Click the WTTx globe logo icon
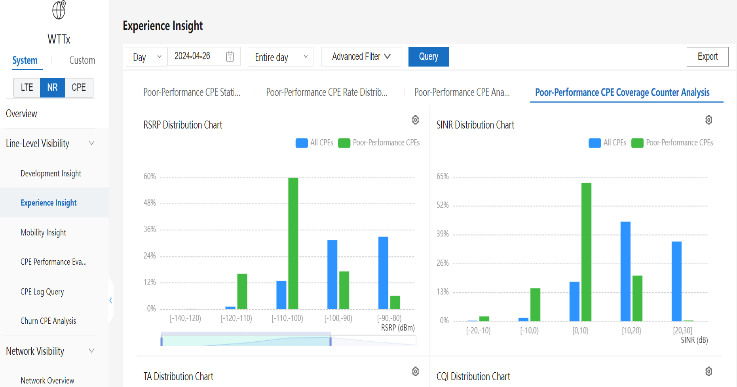Viewport: 737px width, 387px height. [x=59, y=9]
